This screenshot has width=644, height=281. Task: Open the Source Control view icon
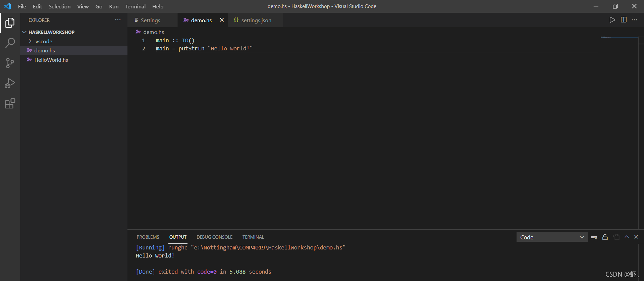pos(10,63)
